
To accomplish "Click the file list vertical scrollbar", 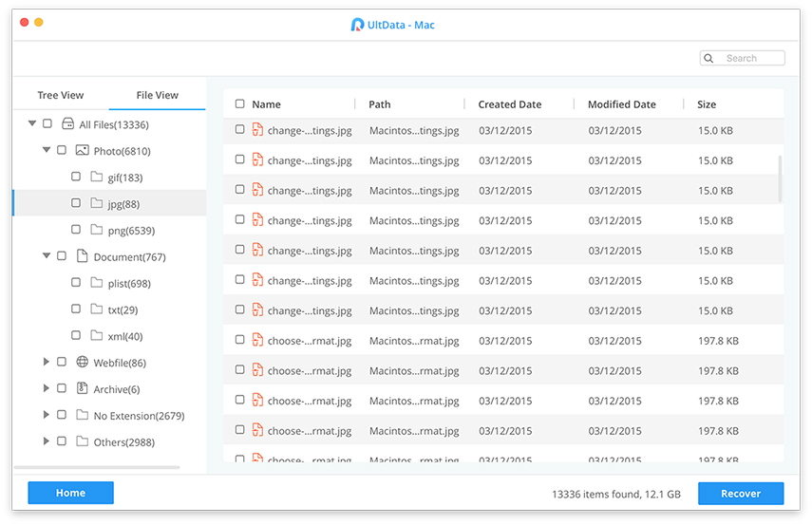I will [x=780, y=178].
